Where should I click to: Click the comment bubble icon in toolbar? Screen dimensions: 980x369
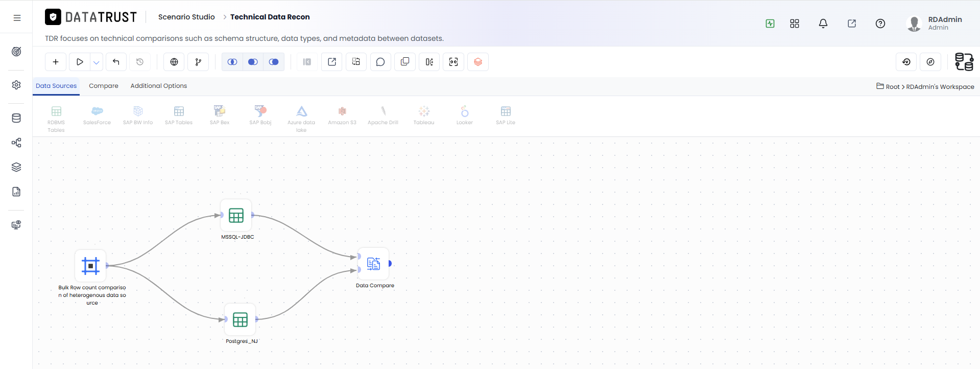[380, 62]
